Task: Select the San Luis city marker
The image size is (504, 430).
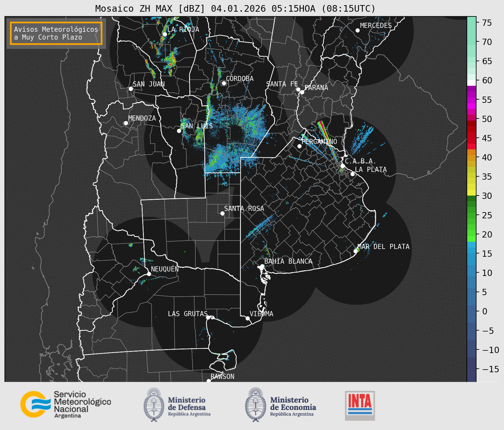Action: (179, 131)
